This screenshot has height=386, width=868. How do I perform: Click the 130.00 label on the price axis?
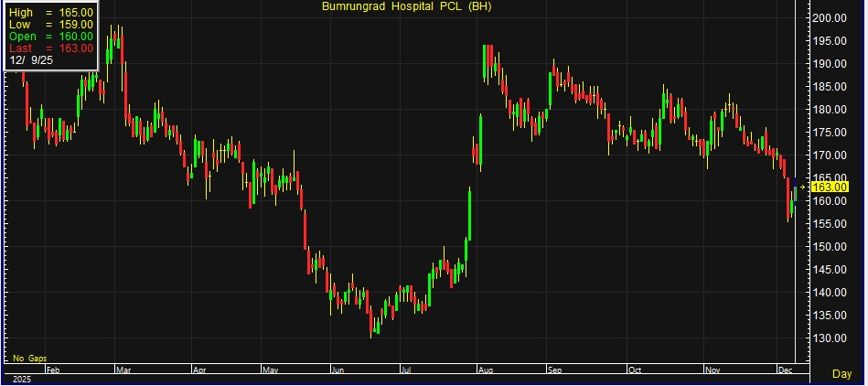click(829, 338)
